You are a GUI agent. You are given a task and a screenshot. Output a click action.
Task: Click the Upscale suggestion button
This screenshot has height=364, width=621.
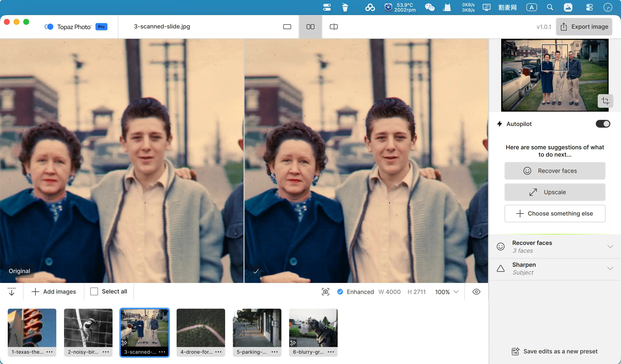point(555,192)
